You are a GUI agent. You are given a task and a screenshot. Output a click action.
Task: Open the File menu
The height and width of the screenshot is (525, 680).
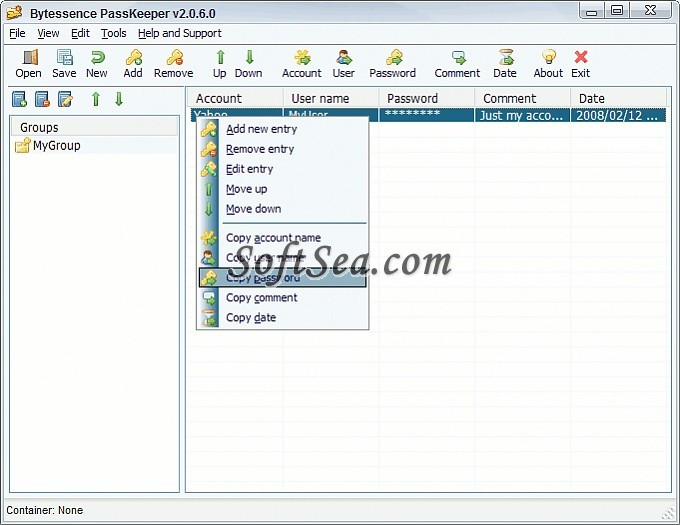(x=17, y=33)
